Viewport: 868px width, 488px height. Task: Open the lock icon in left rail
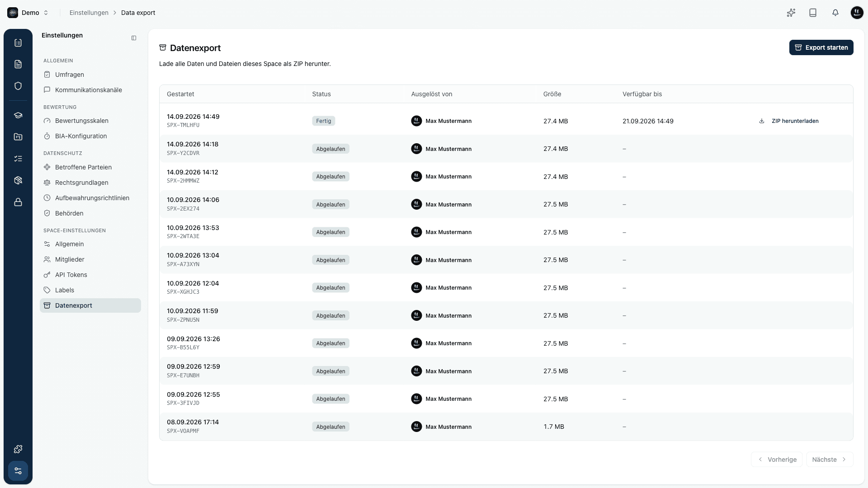[x=18, y=202]
